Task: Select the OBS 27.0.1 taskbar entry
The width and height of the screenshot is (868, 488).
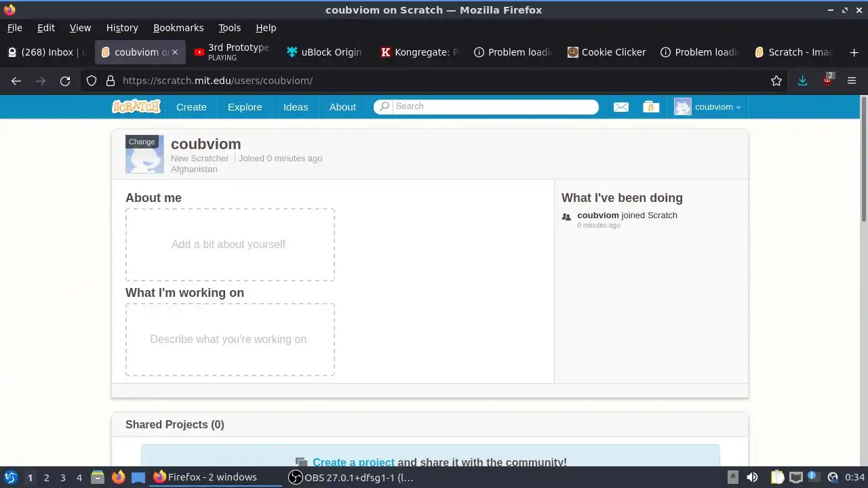Action: (351, 477)
